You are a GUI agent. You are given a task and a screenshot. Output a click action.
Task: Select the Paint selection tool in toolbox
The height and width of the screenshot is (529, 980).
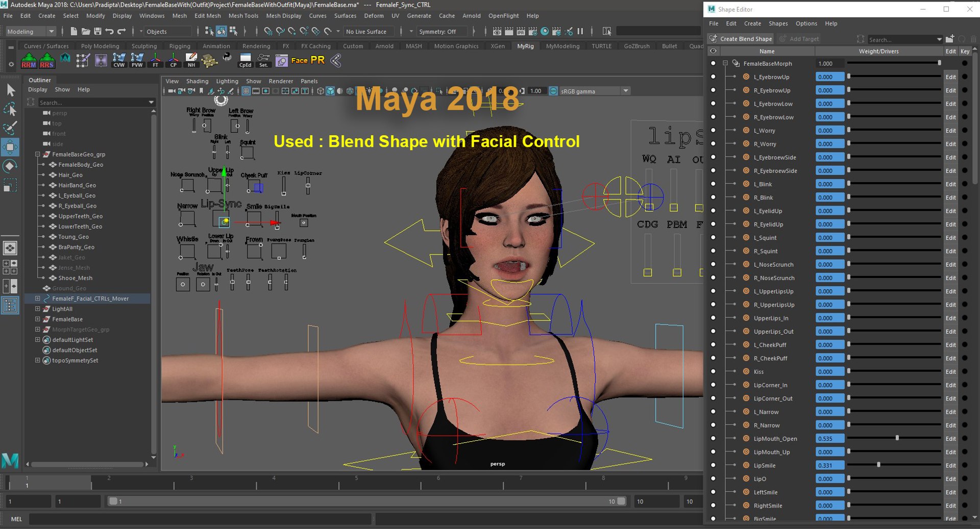(x=10, y=128)
